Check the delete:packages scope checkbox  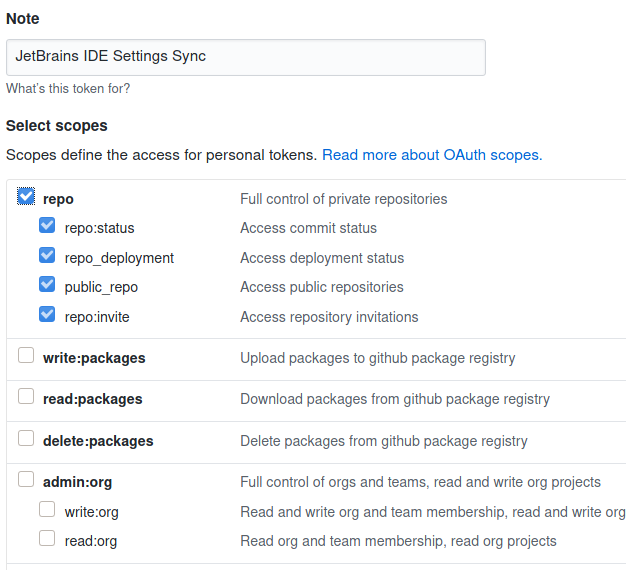[26, 439]
